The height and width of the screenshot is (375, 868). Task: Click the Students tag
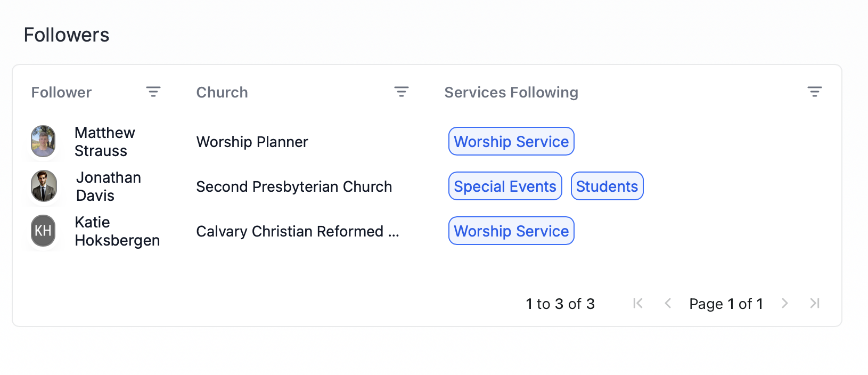coord(607,186)
